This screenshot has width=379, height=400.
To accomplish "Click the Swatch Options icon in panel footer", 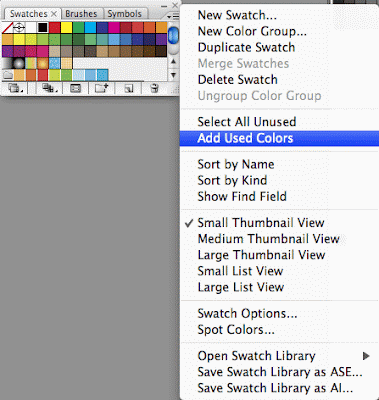I will click(x=76, y=88).
